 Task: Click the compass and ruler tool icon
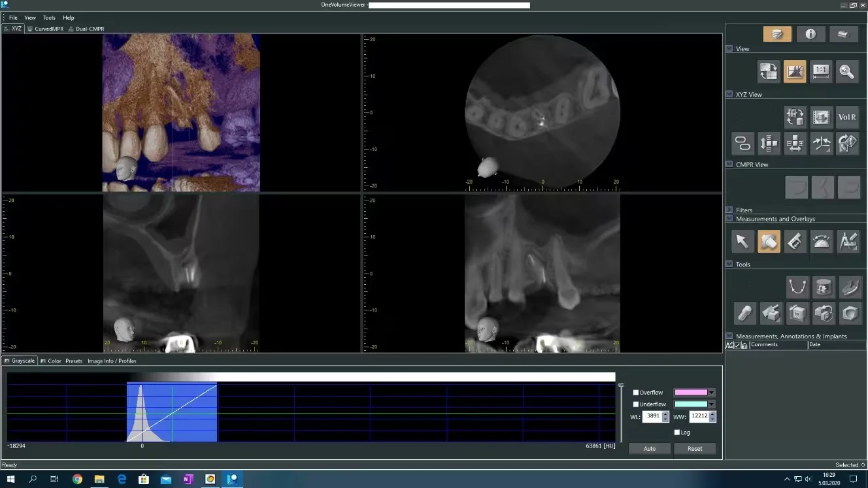(x=847, y=242)
